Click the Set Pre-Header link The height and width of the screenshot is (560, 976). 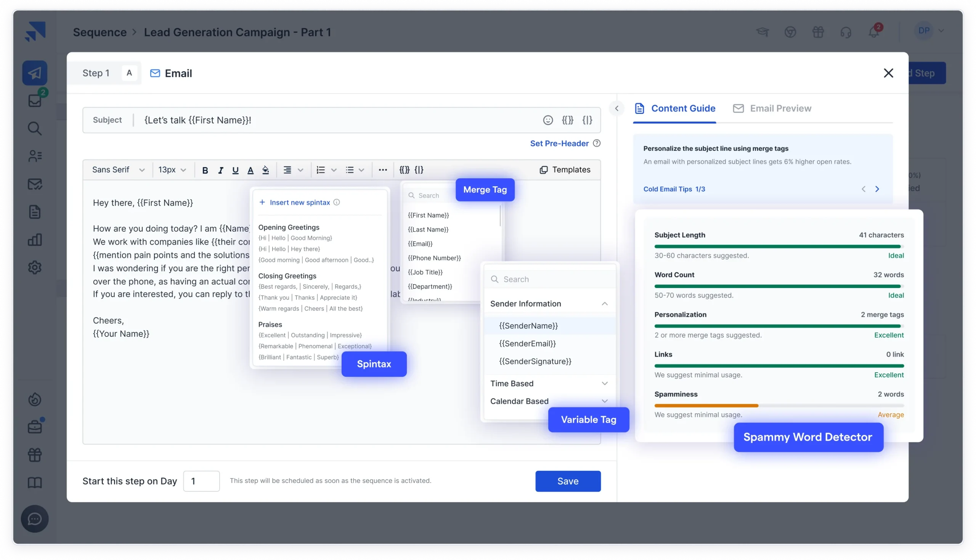pyautogui.click(x=559, y=143)
